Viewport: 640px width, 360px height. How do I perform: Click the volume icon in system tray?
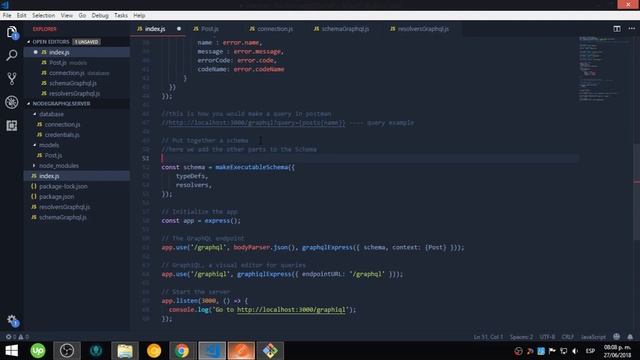[575, 351]
